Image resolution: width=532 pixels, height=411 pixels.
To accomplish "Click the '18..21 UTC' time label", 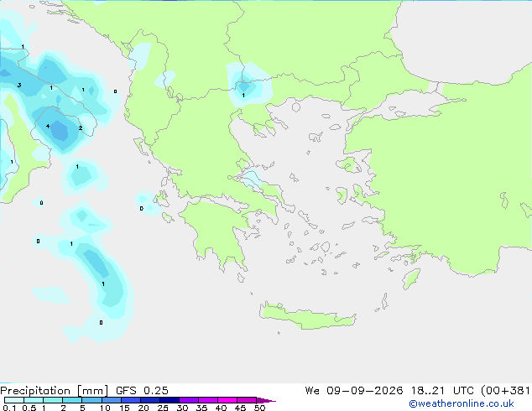I will pos(445,391).
